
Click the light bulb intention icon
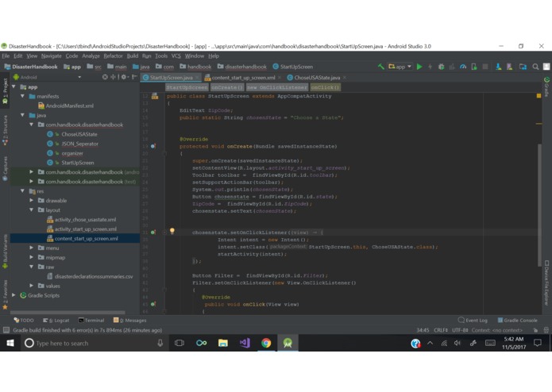(x=172, y=231)
